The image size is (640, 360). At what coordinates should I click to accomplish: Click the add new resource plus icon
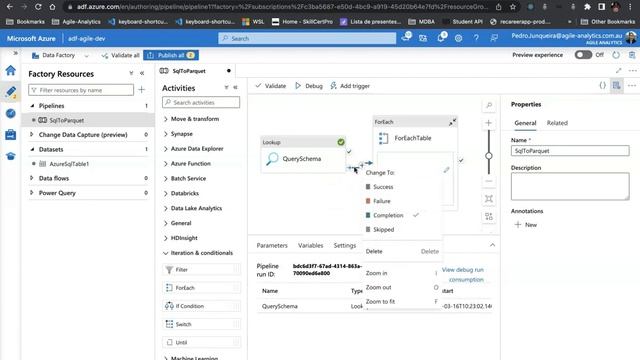pos(142,89)
